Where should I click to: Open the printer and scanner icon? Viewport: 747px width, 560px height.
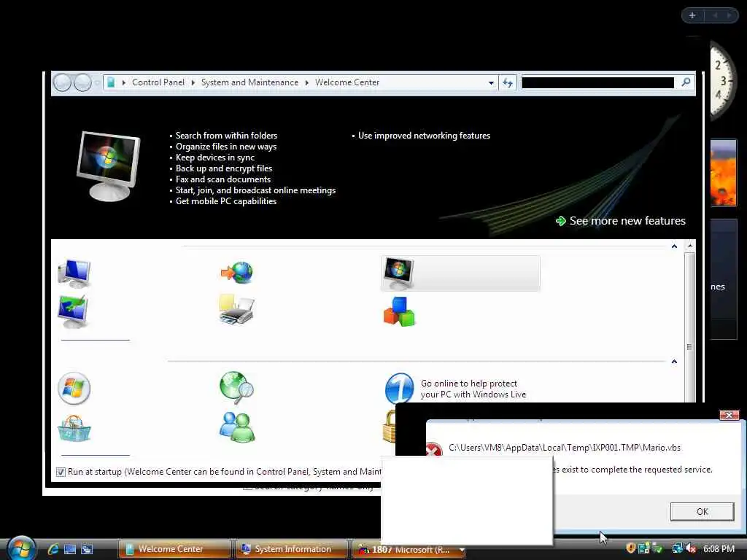237,309
